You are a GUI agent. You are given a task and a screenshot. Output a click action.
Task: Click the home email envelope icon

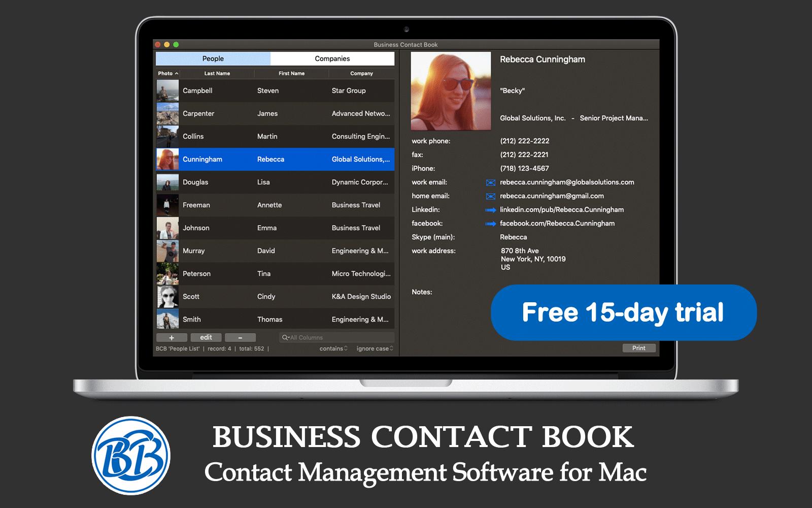pos(490,196)
